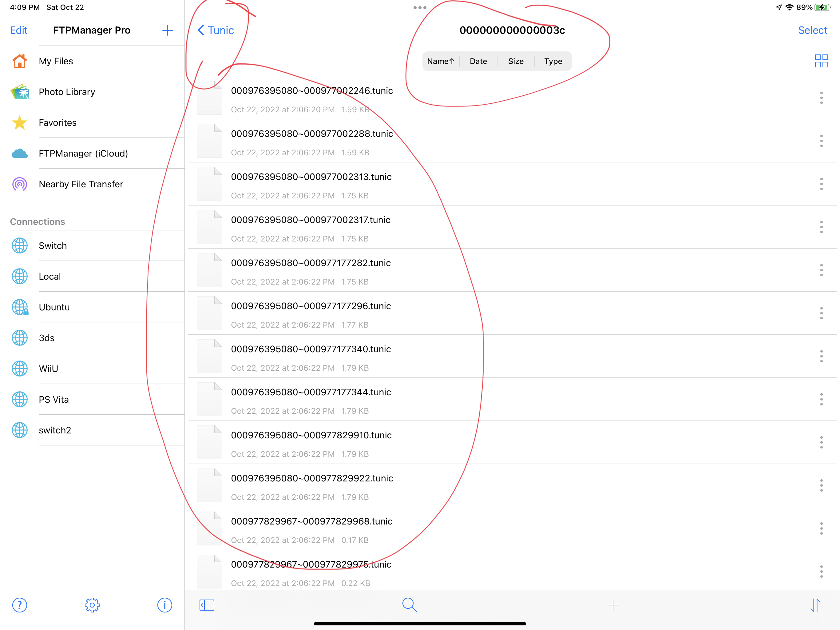Tap the file thumbnail for 000976395080~000977829922.tunic
This screenshot has height=630, width=840.
click(x=209, y=485)
